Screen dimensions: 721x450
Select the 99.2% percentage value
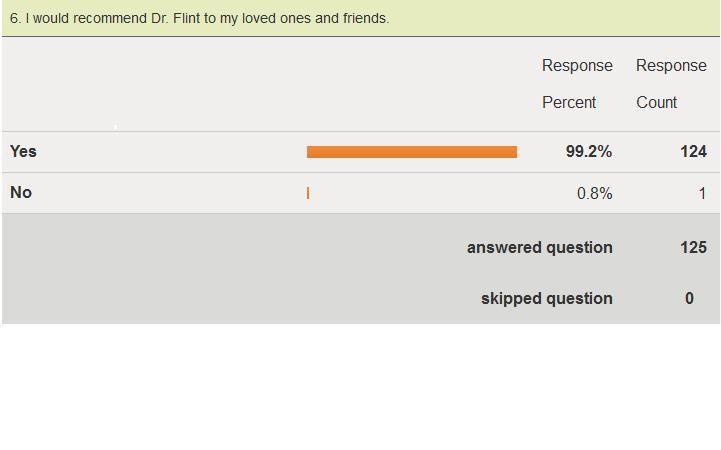coord(589,151)
